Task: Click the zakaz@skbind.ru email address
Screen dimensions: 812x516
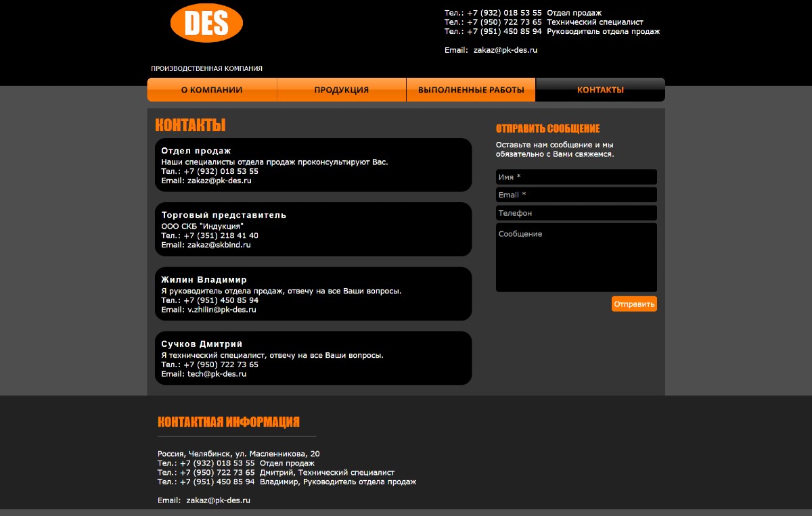Action: tap(219, 245)
